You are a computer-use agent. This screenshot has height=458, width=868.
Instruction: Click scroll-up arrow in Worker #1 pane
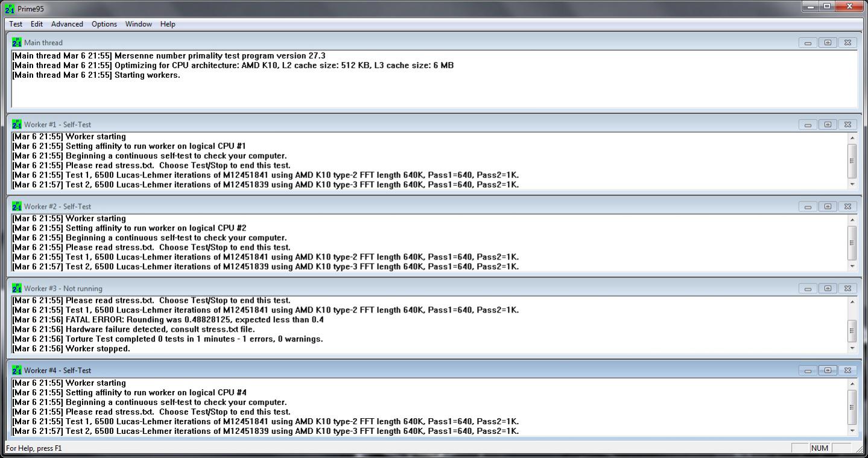coord(852,138)
